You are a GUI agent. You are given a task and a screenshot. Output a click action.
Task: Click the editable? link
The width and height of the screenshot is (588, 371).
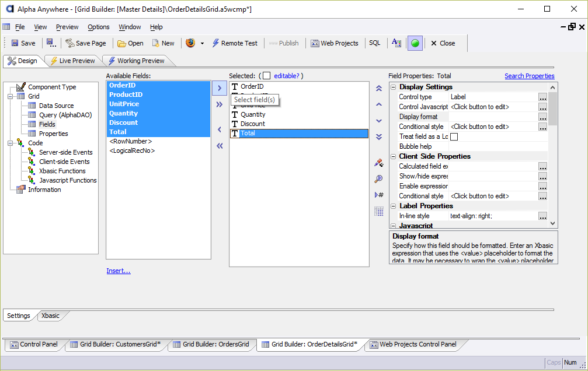287,76
